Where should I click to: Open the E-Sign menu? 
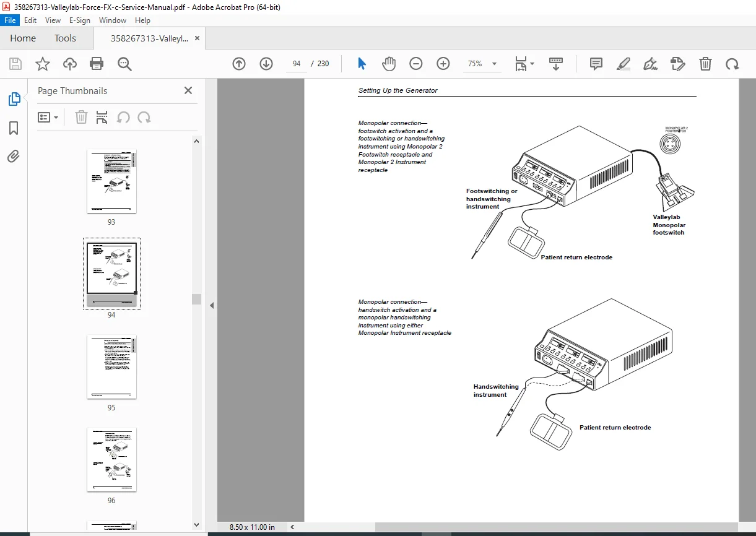tap(80, 20)
